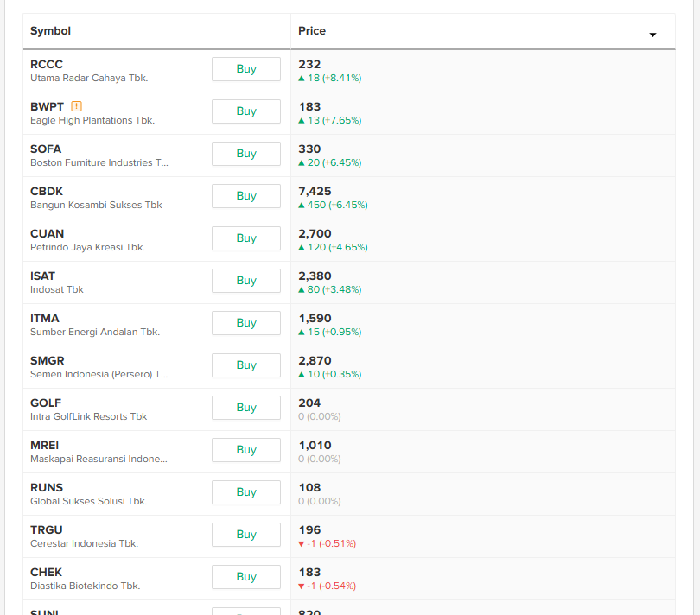Click the Symbol column header
The width and height of the screenshot is (700, 615).
coord(51,31)
